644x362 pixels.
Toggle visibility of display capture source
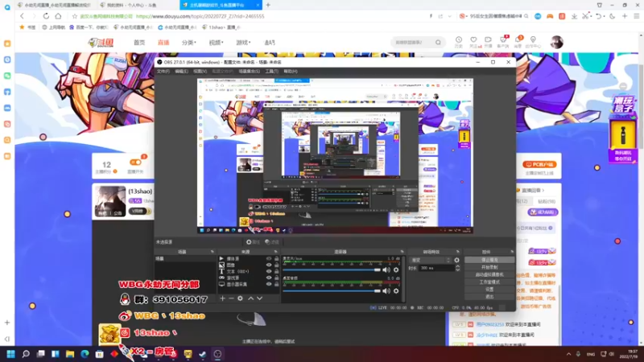(269, 284)
